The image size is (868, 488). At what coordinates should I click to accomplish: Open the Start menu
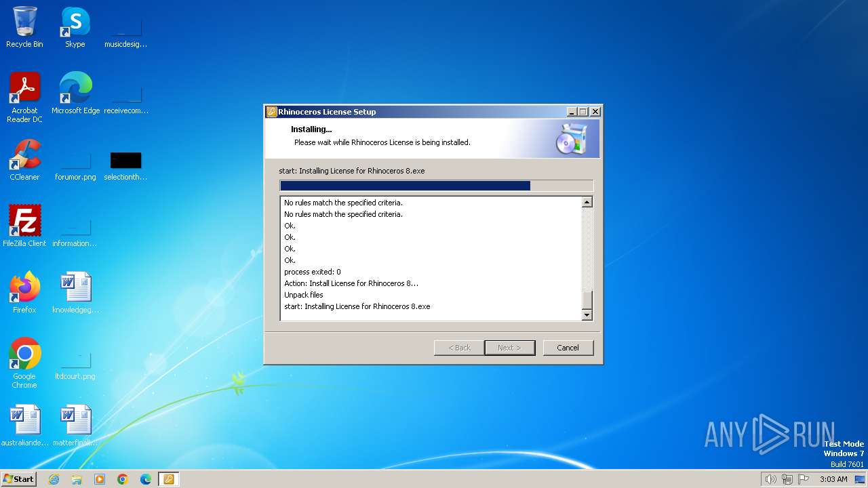coord(18,479)
